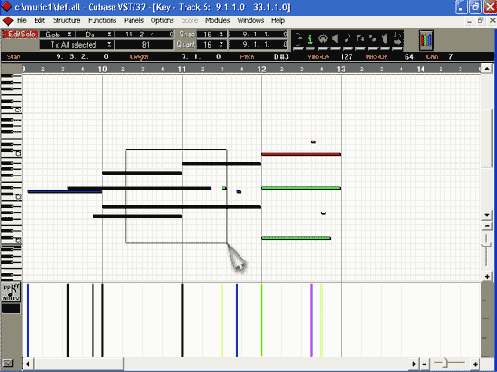Screen dimensions: 497x372
Task: Click the colored bars palette icon
Action: [x=426, y=40]
